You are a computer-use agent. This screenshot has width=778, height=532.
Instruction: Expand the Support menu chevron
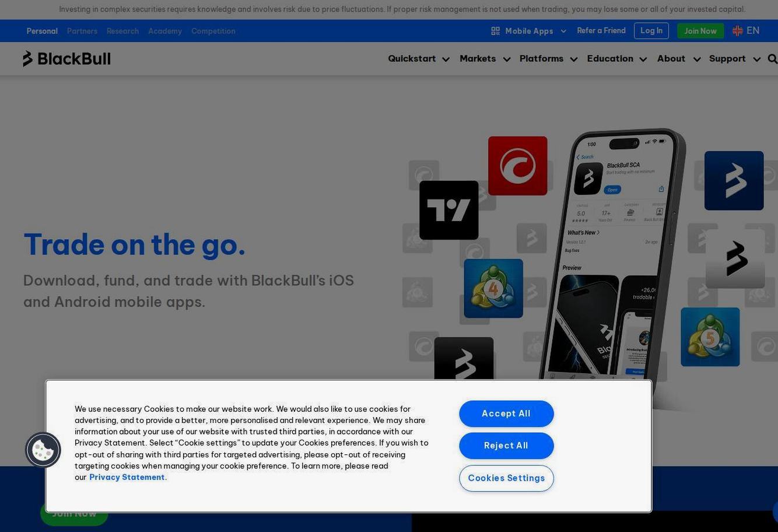tap(756, 60)
